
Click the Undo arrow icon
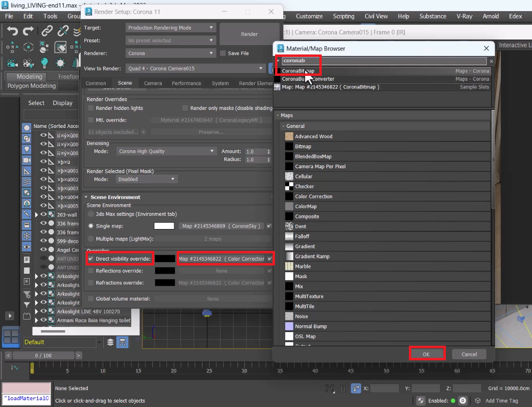click(x=13, y=31)
